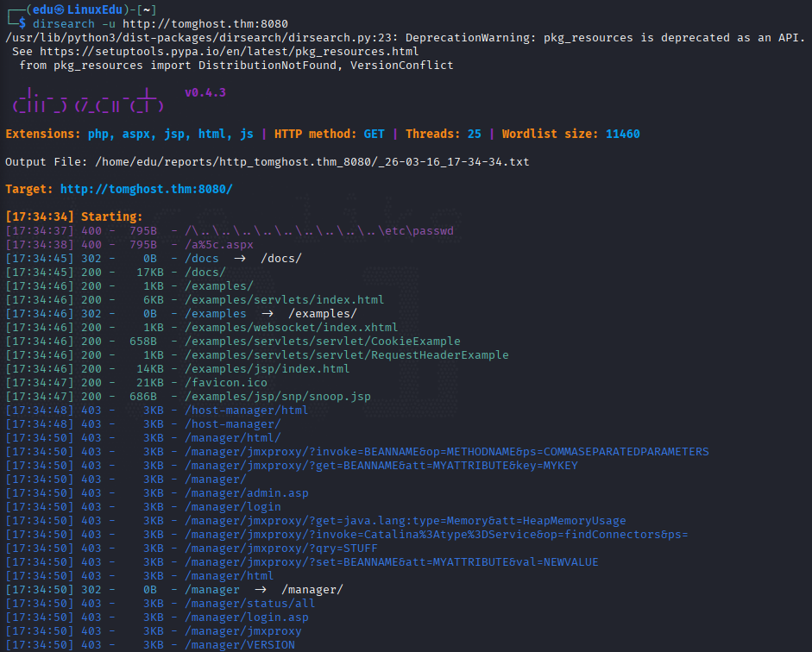The height and width of the screenshot is (652, 812).
Task: Select the 658B response size
Action: pos(143,341)
